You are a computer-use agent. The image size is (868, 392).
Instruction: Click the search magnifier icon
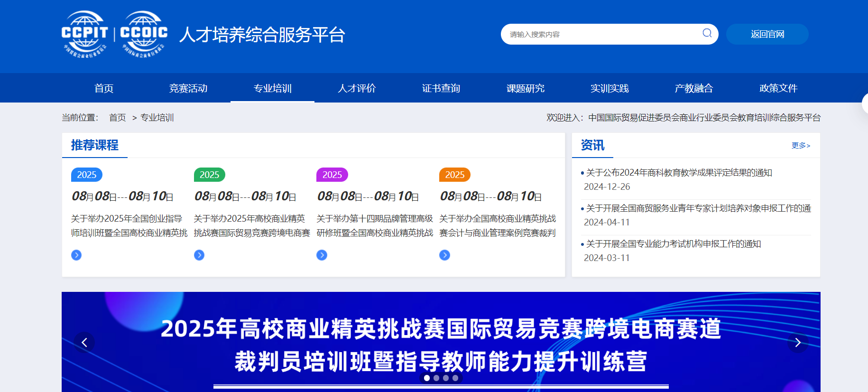(707, 33)
